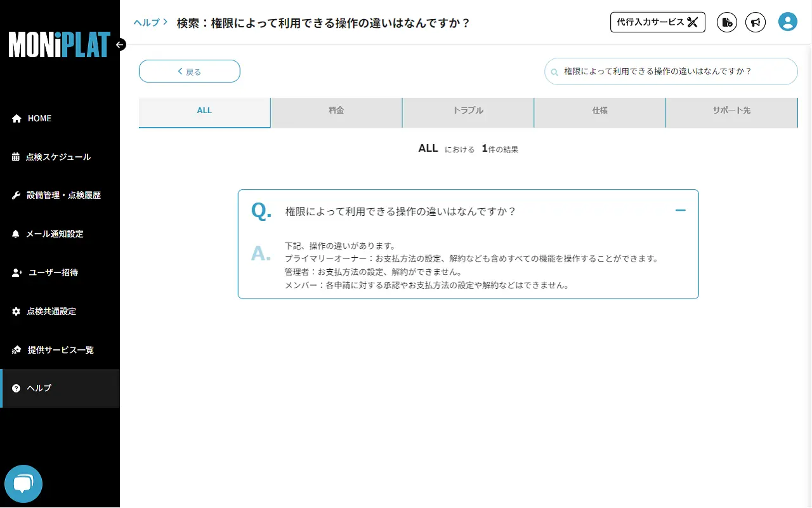Image resolution: width=812 pixels, height=508 pixels.
Task: Select the トラブル tab
Action: [468, 110]
